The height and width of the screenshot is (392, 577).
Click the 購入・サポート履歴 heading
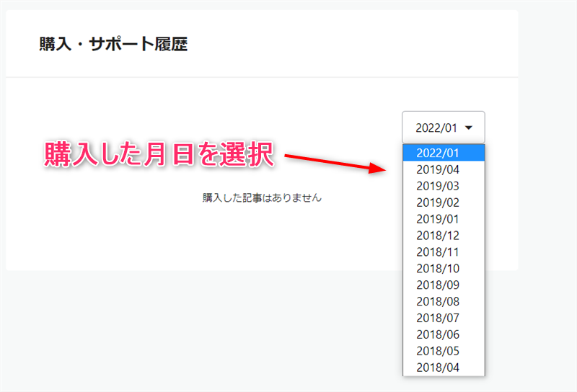[113, 44]
